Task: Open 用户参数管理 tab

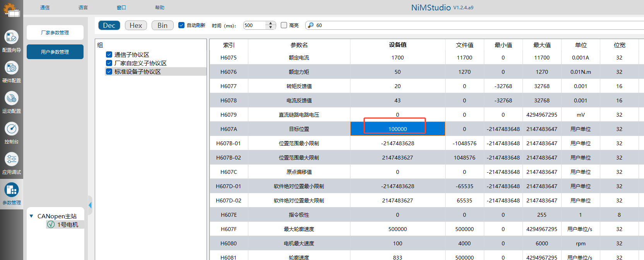Action: tap(55, 52)
